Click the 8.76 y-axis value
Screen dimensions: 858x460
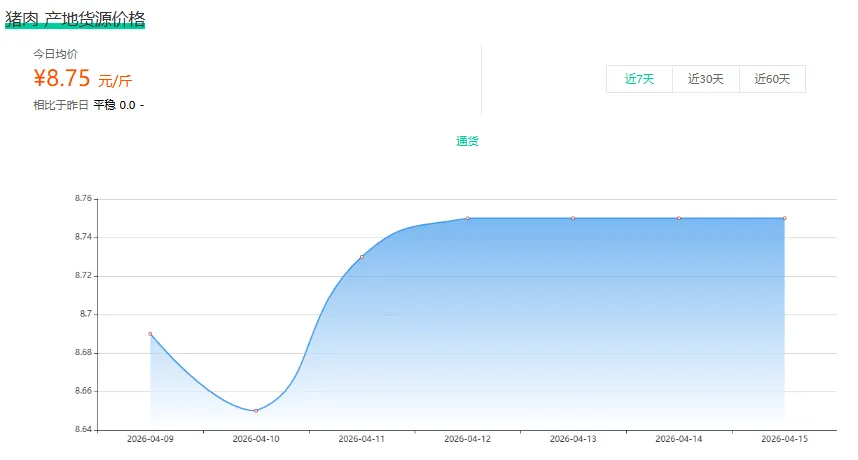click(83, 199)
